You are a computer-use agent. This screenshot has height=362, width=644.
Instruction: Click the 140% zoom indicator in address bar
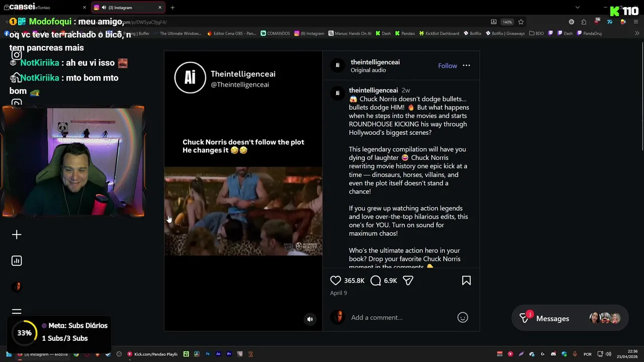click(507, 22)
